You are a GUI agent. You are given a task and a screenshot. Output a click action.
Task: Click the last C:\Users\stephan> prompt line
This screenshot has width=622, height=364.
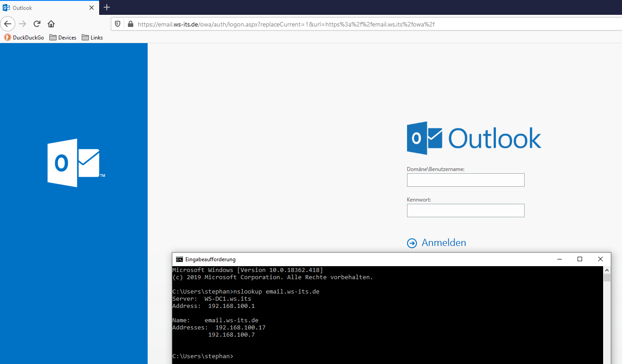pos(203,356)
